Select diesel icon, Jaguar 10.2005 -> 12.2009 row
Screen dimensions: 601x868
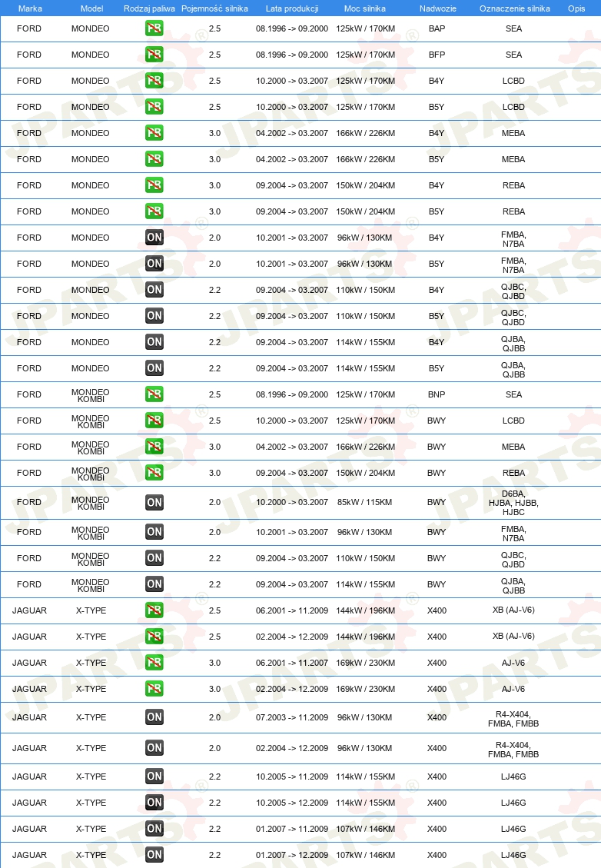[x=154, y=803]
